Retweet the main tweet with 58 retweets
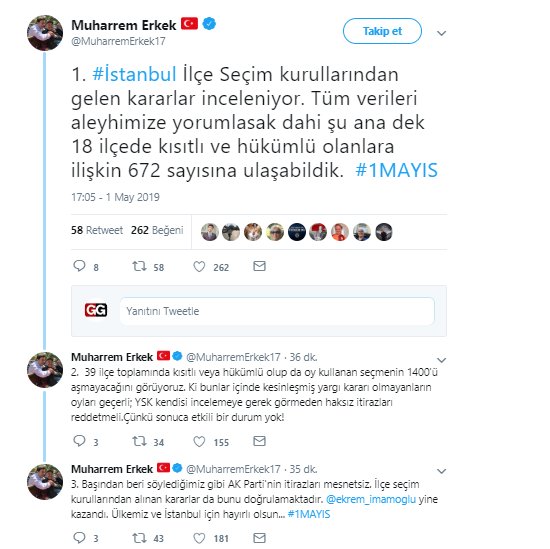The height and width of the screenshot is (549, 550). (140, 266)
